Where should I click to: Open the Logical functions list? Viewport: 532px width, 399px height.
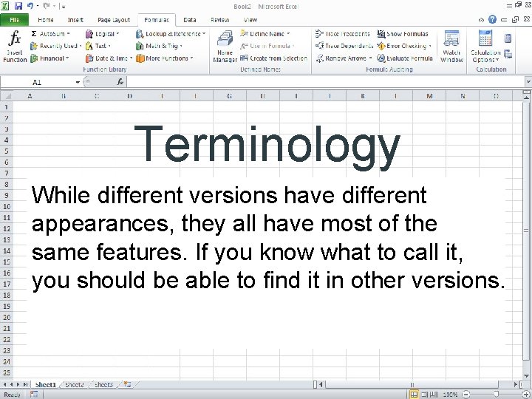point(102,34)
